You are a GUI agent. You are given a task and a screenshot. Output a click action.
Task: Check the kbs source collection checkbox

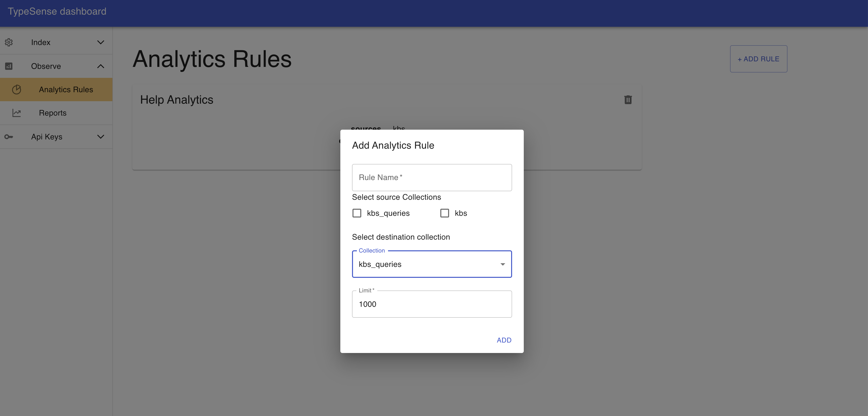(444, 213)
